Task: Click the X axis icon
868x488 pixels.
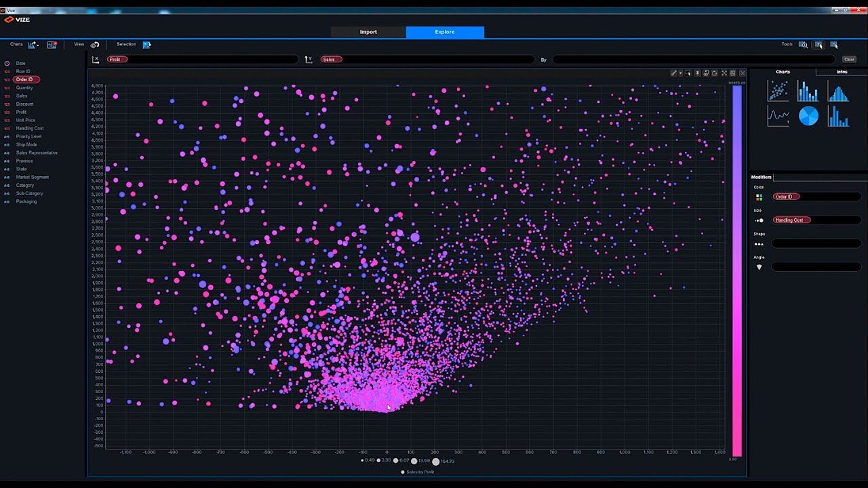Action: click(96, 60)
